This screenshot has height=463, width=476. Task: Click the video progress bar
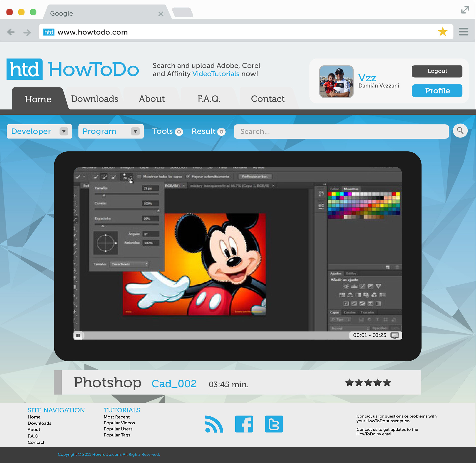(x=216, y=335)
